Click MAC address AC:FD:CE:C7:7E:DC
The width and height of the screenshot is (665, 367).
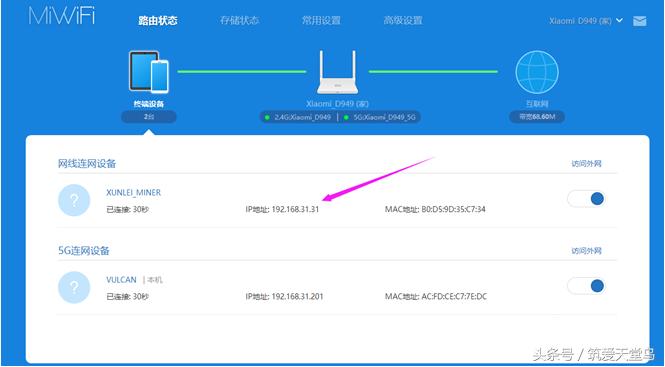(x=454, y=297)
